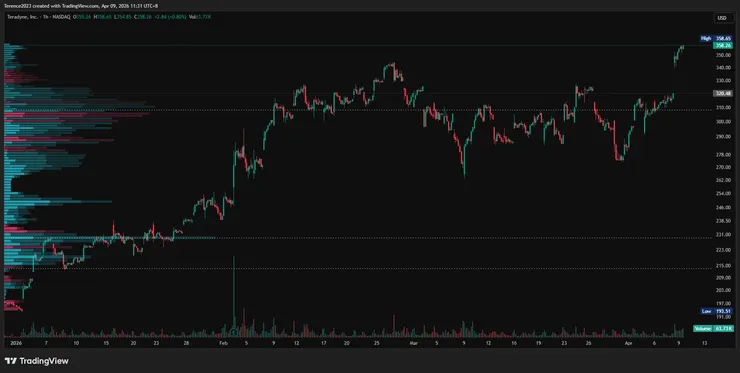Click the change value -2.84 (-0.80%)
This screenshot has height=373, width=740.
click(x=170, y=17)
